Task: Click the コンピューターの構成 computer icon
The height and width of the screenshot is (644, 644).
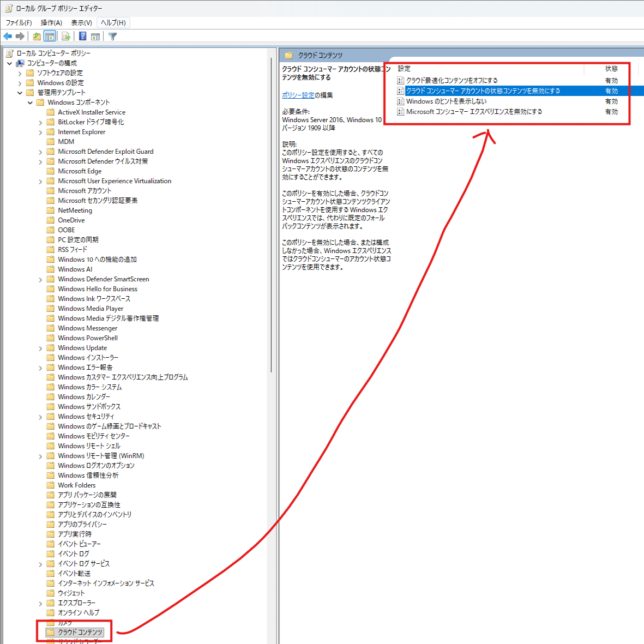Action: click(x=20, y=63)
